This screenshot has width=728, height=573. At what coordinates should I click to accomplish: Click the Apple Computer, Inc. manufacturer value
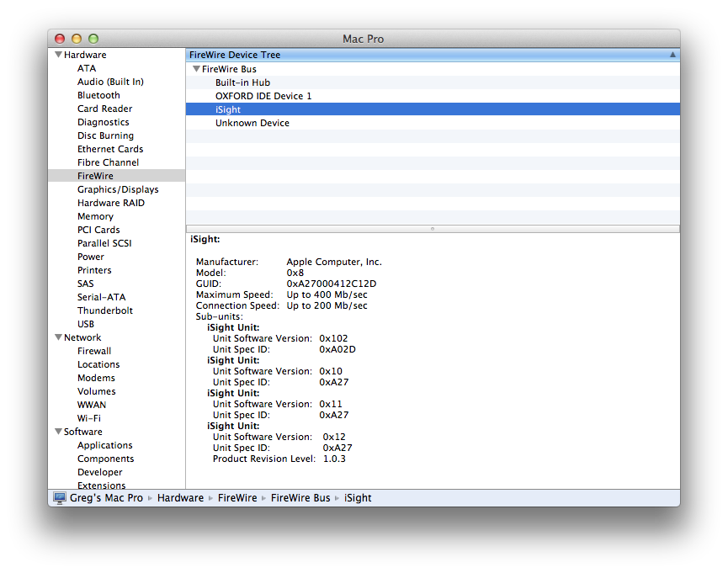[x=334, y=262]
